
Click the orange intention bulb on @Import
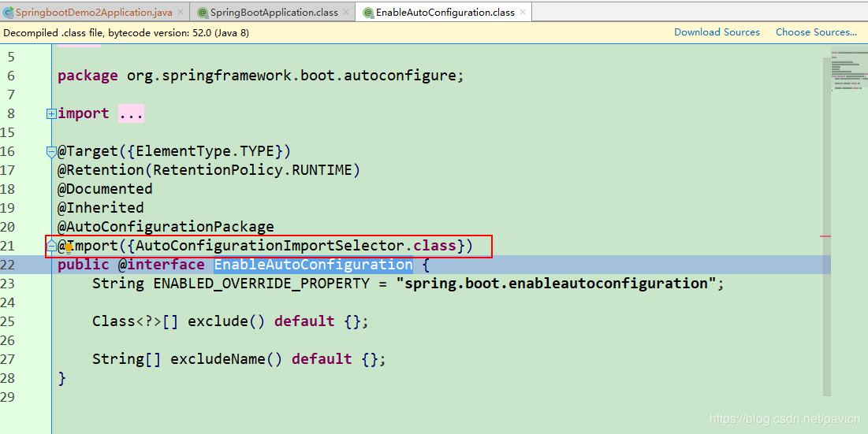pos(69,247)
